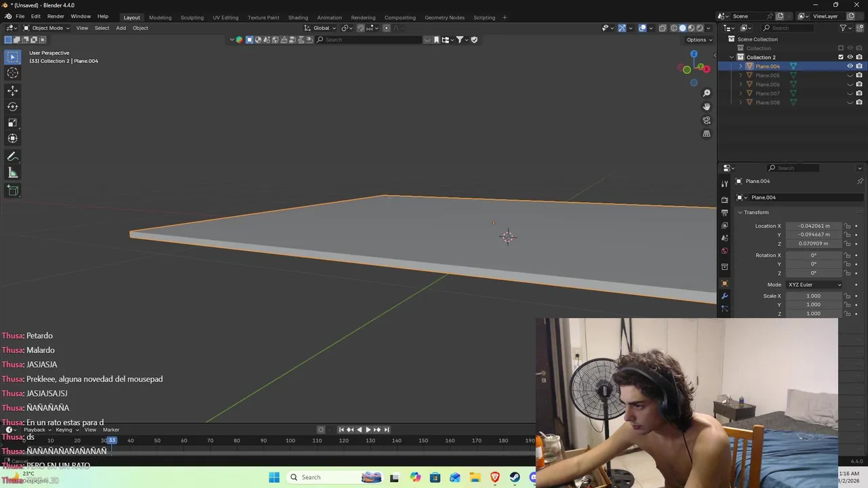Toggle lock on Location X

[848, 226]
